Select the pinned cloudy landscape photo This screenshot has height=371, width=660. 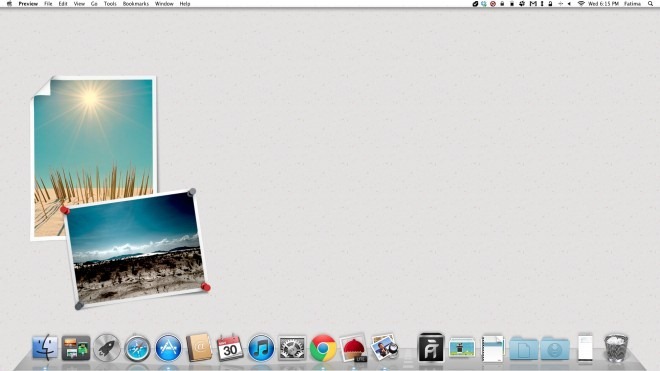136,248
